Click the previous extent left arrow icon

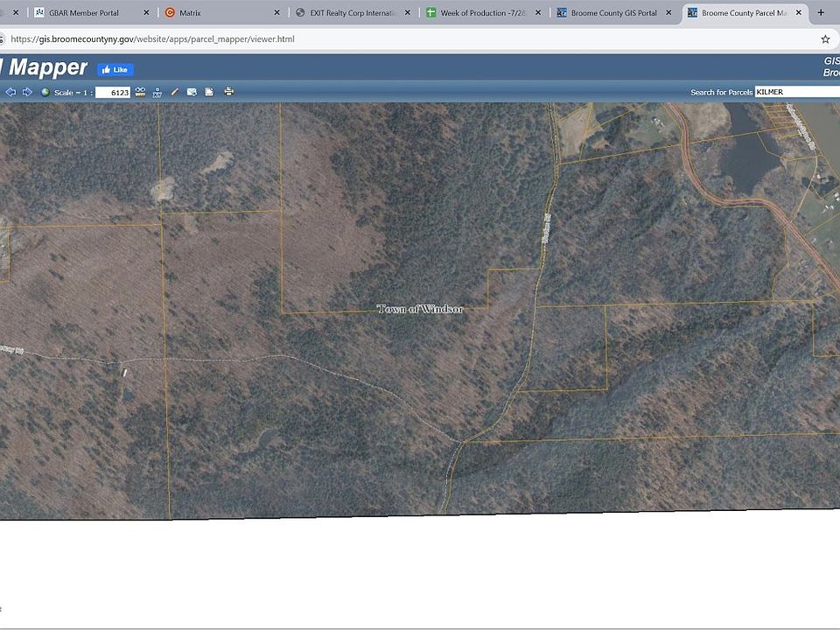coord(10,92)
